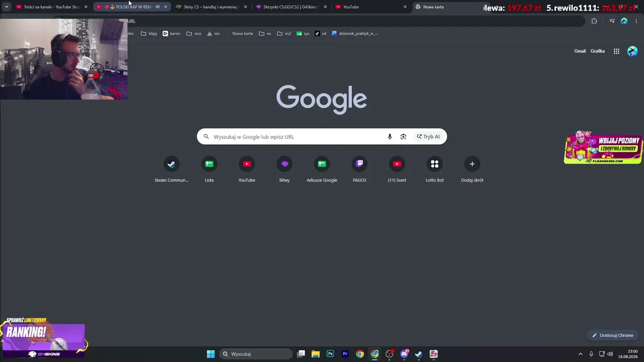Open the Lista shortcut tile
Image resolution: width=644 pixels, height=362 pixels.
coord(209,170)
